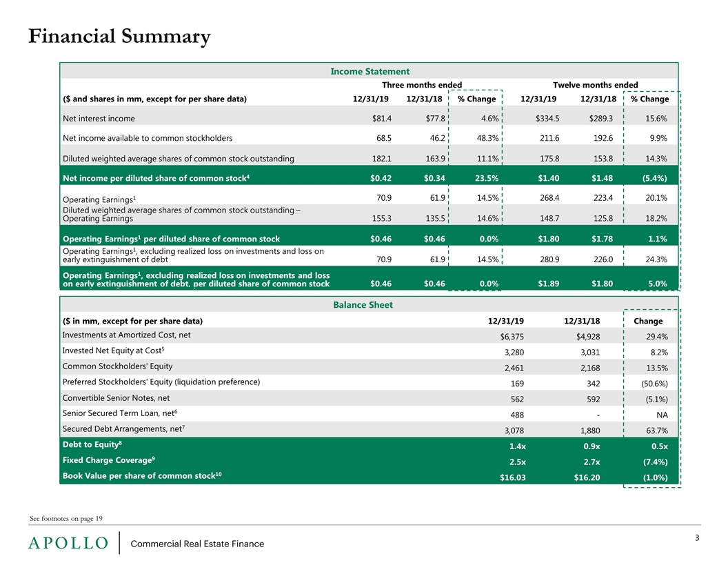Select the (50.6%) change value

655,384
